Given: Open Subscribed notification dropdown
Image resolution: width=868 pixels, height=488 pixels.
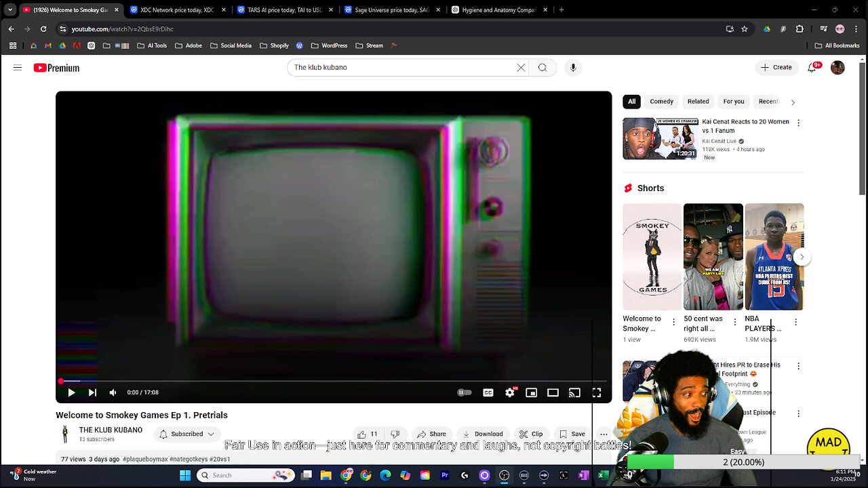Looking at the screenshot, I should pos(186,434).
